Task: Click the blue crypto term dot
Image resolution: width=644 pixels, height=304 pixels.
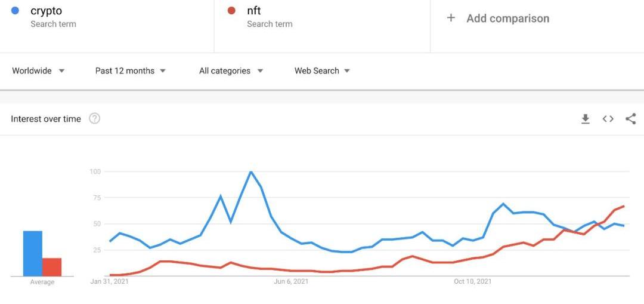Action: pos(16,10)
